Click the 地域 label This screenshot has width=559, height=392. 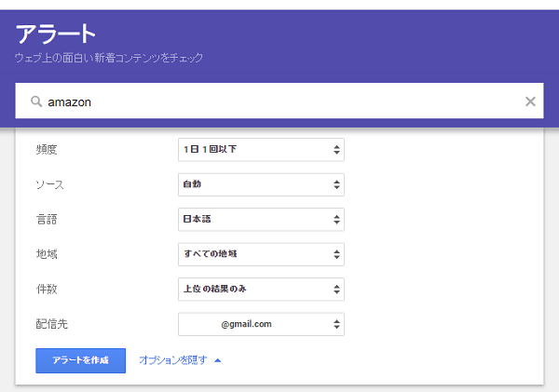47,254
